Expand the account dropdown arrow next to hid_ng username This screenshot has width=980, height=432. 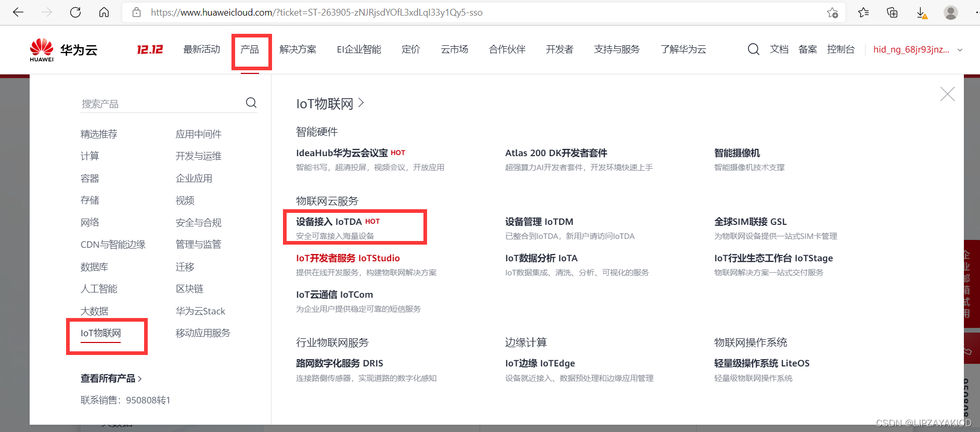(960, 50)
